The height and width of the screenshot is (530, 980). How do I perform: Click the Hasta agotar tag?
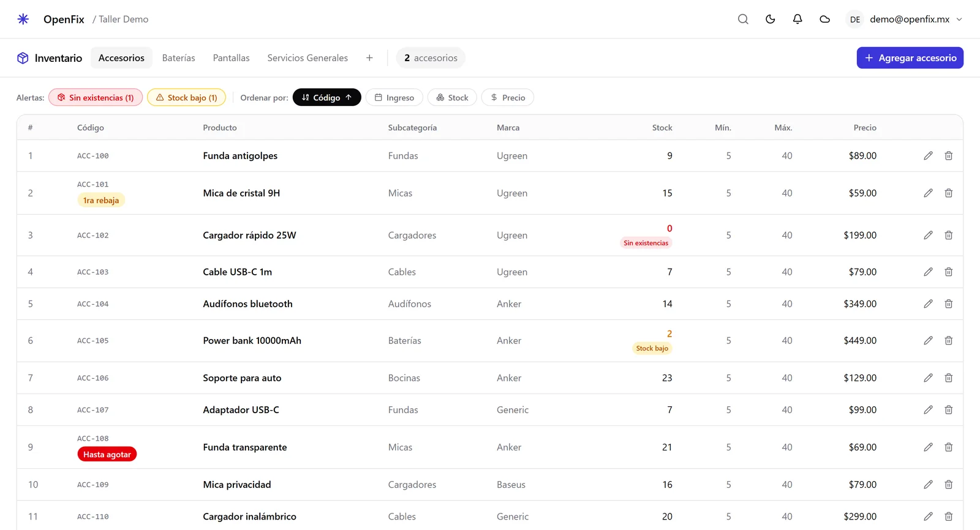click(107, 454)
